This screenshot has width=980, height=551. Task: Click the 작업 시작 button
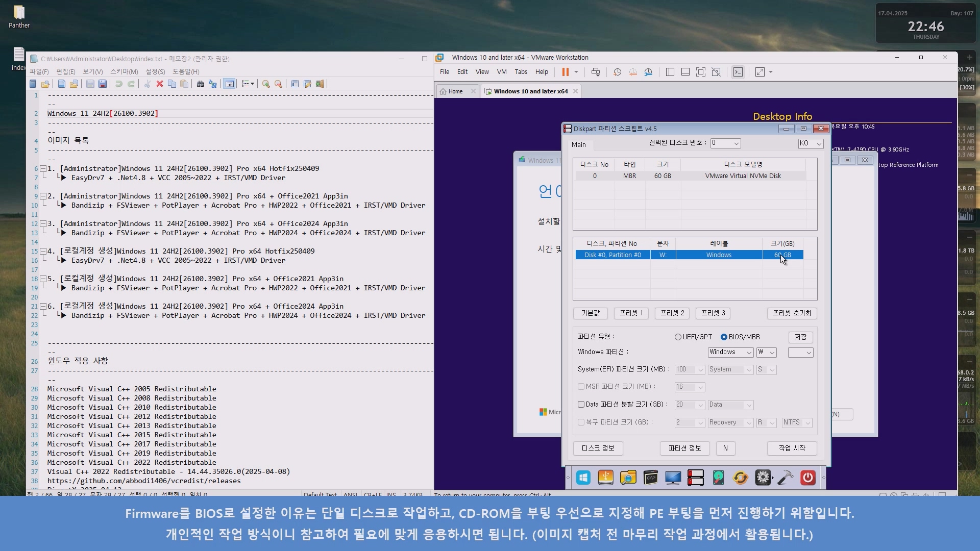[x=792, y=448]
